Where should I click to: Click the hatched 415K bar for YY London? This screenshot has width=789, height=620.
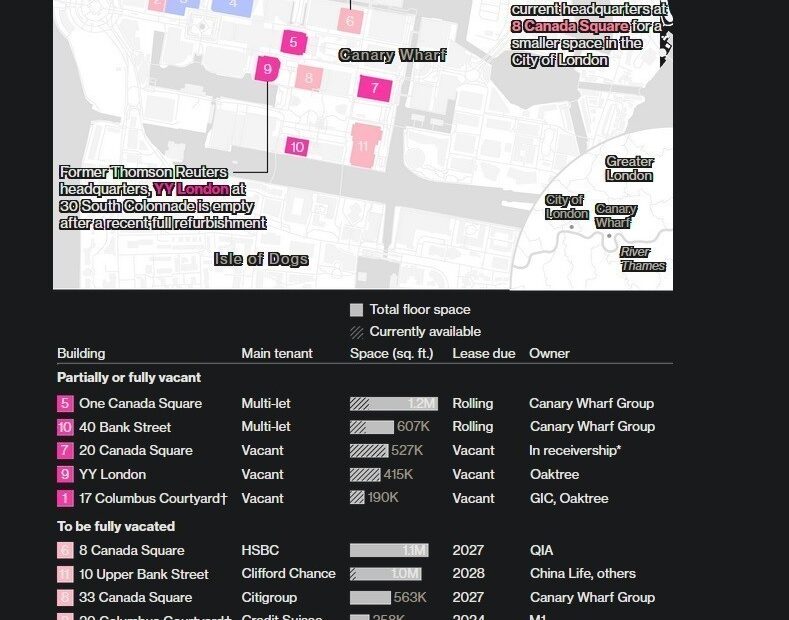coord(365,475)
